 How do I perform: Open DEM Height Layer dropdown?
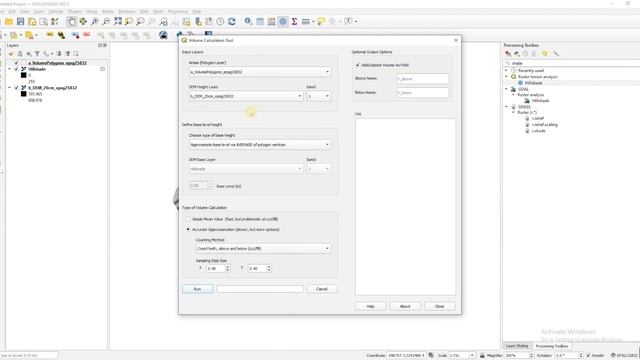(x=246, y=96)
